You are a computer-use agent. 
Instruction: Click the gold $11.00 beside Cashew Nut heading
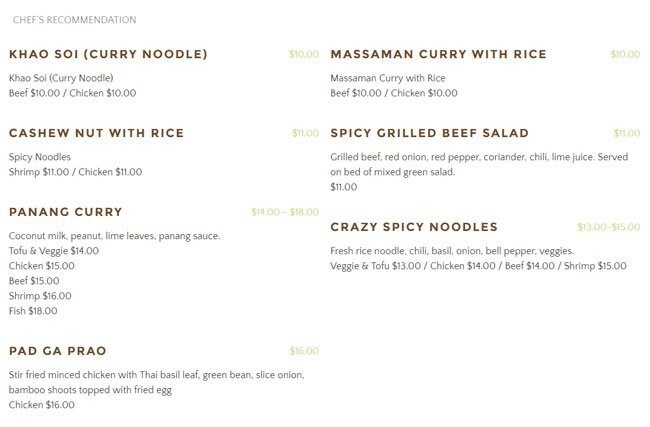(305, 133)
